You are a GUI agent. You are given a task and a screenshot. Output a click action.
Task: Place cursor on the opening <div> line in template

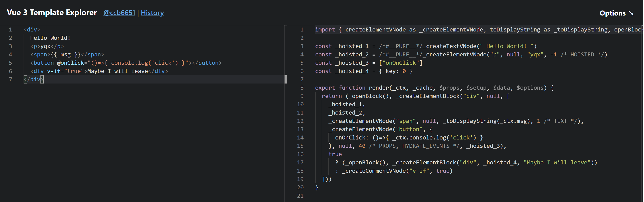[x=32, y=30]
